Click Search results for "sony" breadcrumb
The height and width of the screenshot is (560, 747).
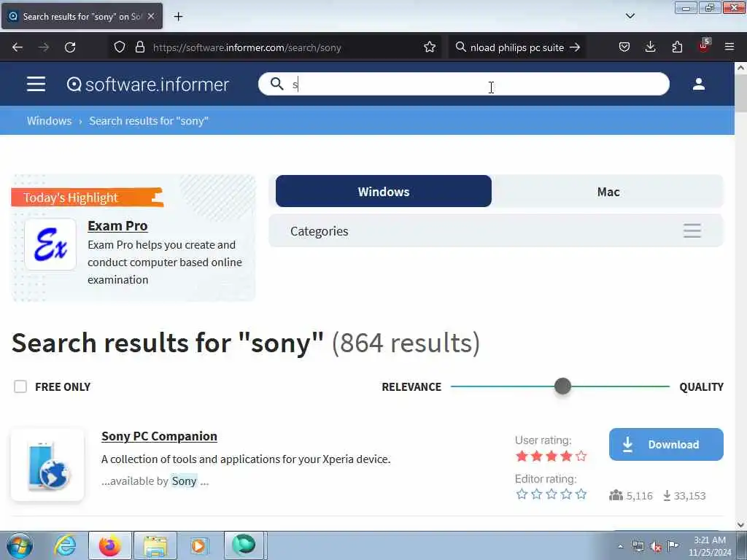point(149,121)
